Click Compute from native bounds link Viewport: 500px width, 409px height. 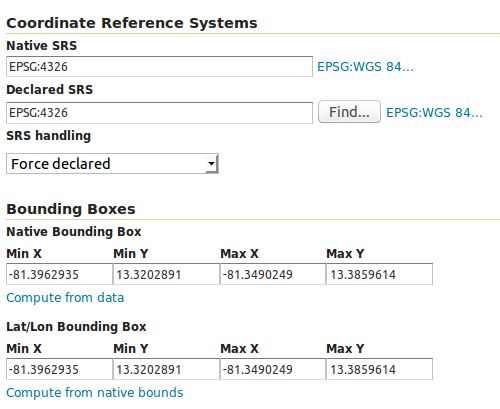pos(95,393)
